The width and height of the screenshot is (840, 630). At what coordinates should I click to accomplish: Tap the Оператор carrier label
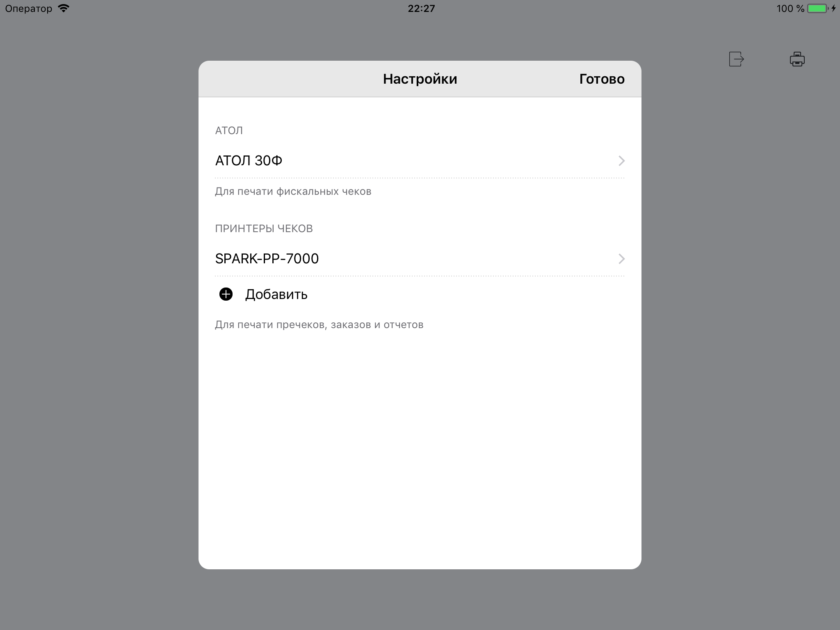click(x=29, y=8)
